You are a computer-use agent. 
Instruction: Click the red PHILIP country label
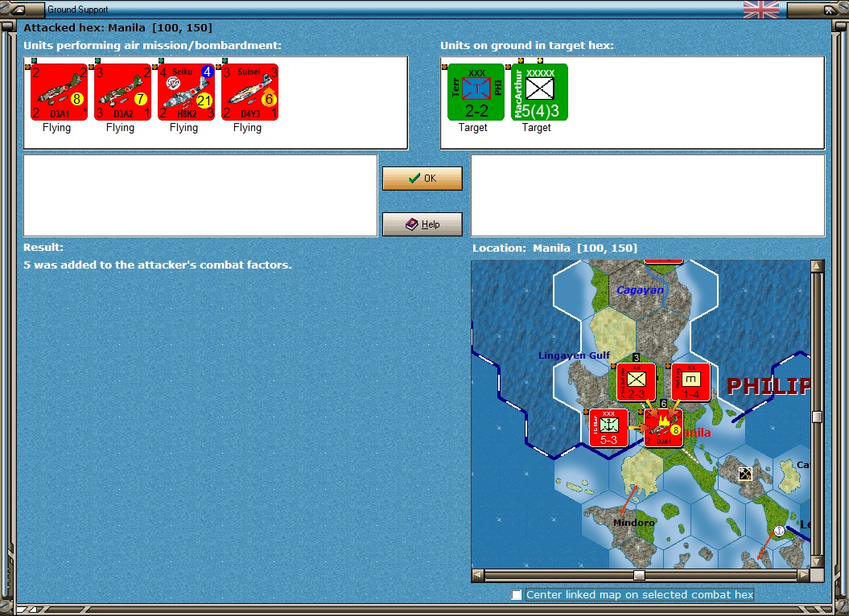click(x=769, y=386)
